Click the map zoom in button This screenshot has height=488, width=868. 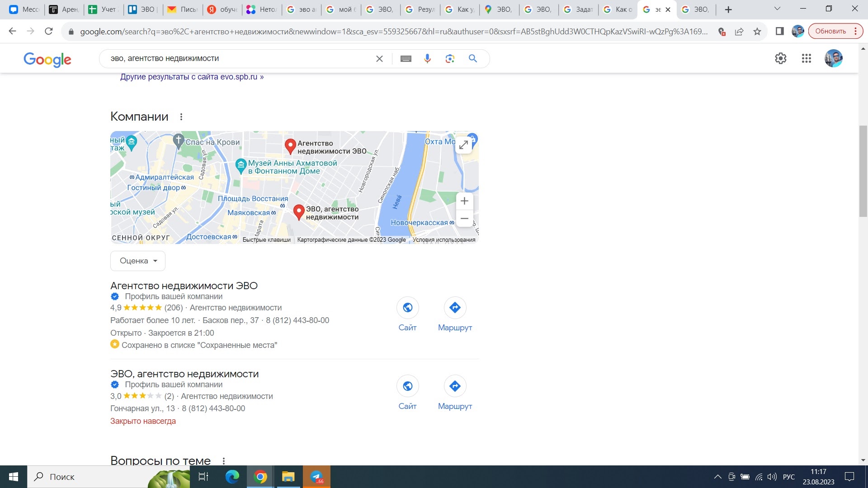click(x=464, y=201)
